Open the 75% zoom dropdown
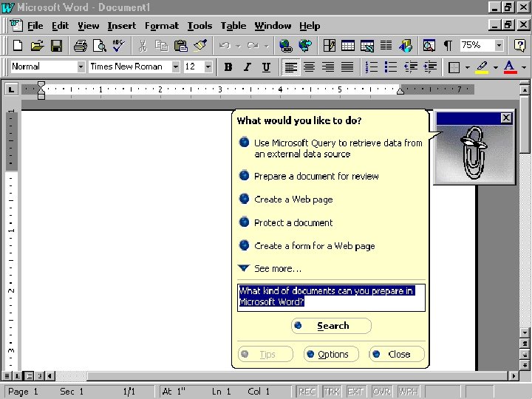This screenshot has height=399, width=532. click(x=499, y=45)
